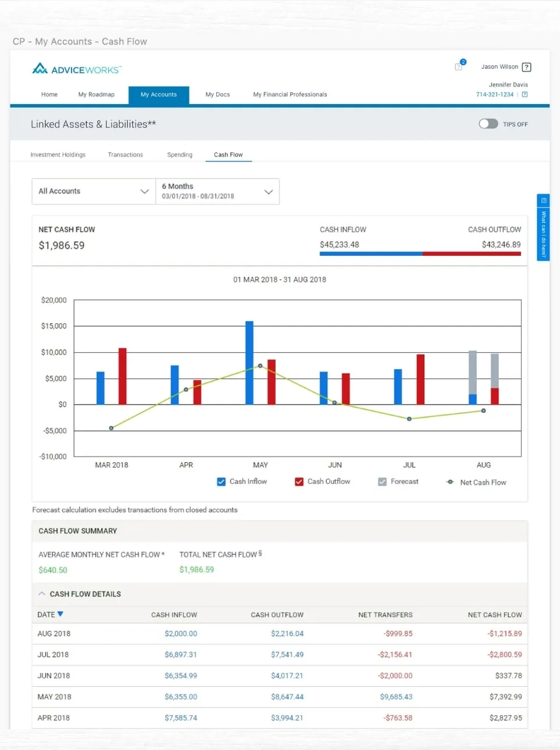Viewport: 560px width, 750px height.
Task: Click MAY 2018 net cash flow $7,392.99
Action: point(506,697)
